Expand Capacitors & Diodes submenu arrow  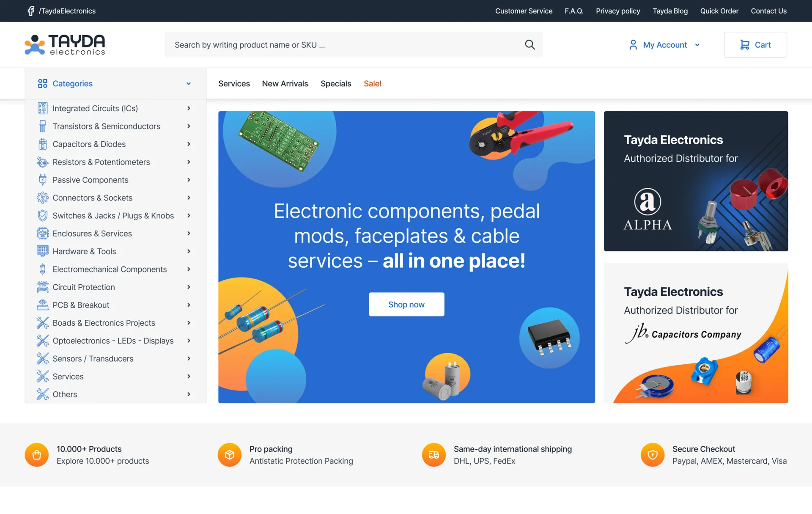pyautogui.click(x=189, y=144)
